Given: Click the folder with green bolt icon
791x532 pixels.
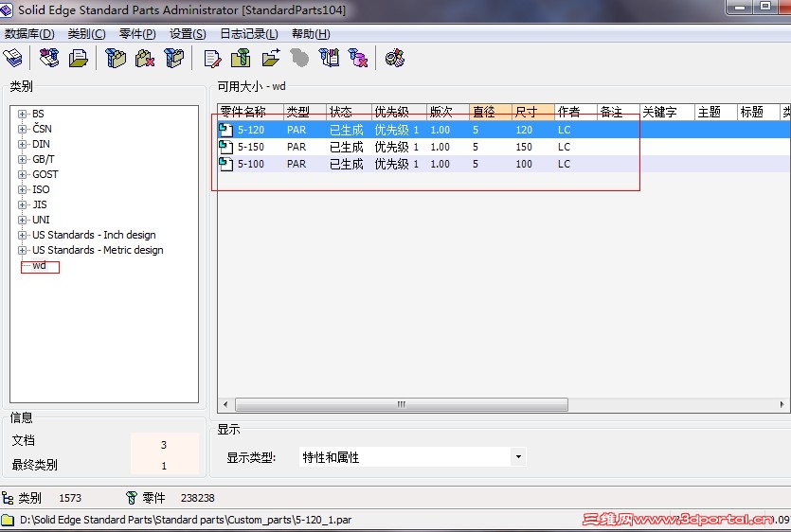Looking at the screenshot, I should tap(242, 58).
